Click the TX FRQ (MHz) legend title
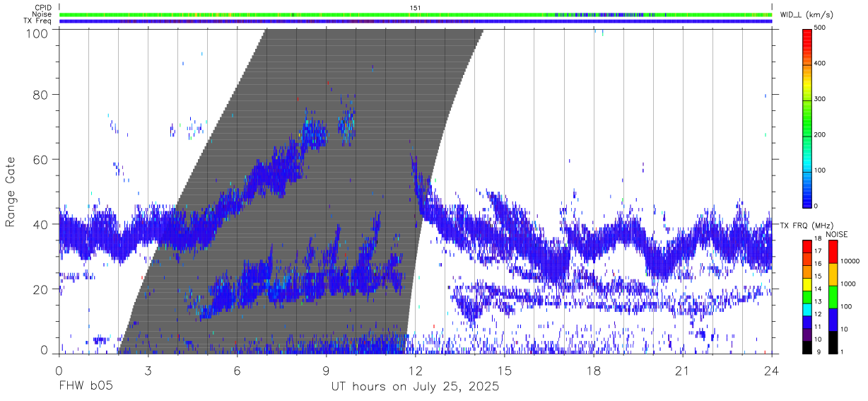Screen dimensions: 868x401 [806, 226]
